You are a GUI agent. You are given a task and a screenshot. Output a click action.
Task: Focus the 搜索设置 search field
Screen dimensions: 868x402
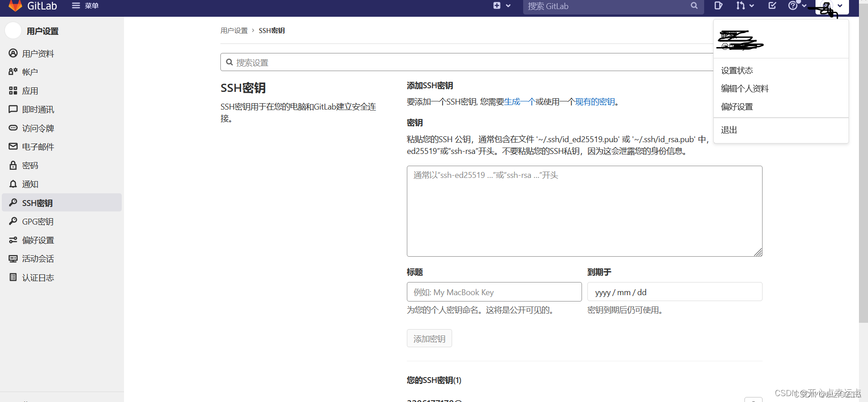click(467, 62)
